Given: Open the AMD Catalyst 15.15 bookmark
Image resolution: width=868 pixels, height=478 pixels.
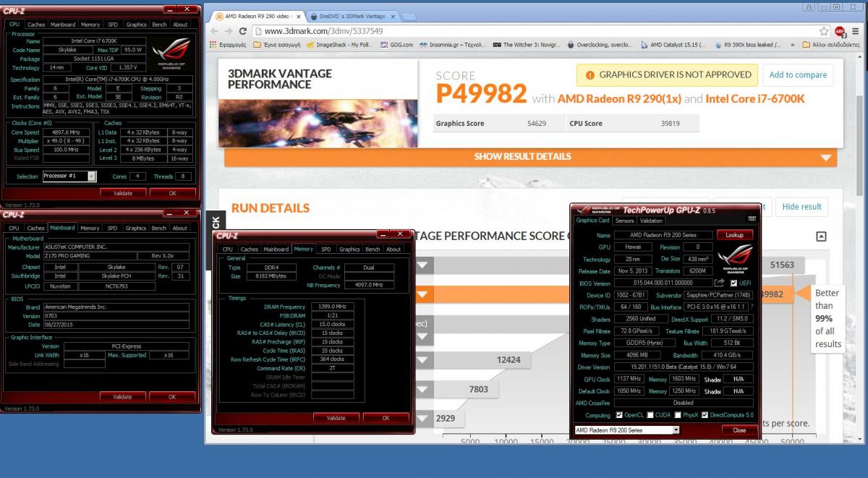Looking at the screenshot, I should click(x=673, y=45).
